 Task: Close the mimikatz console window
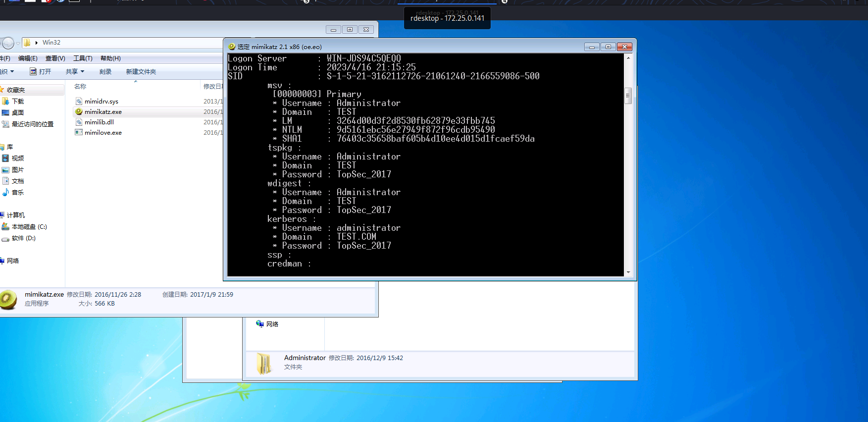pos(624,47)
